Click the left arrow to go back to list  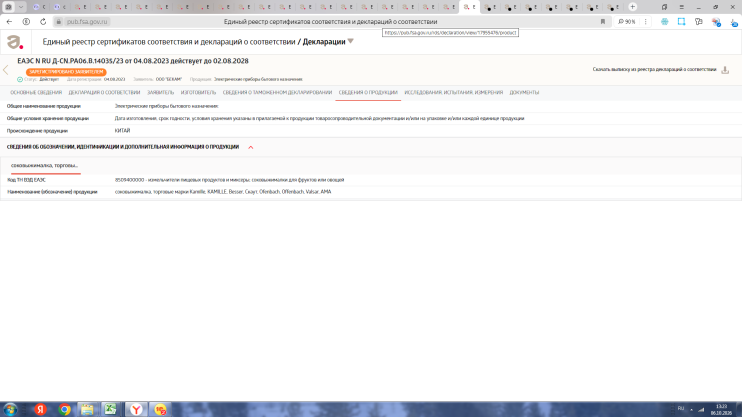[x=6, y=70]
